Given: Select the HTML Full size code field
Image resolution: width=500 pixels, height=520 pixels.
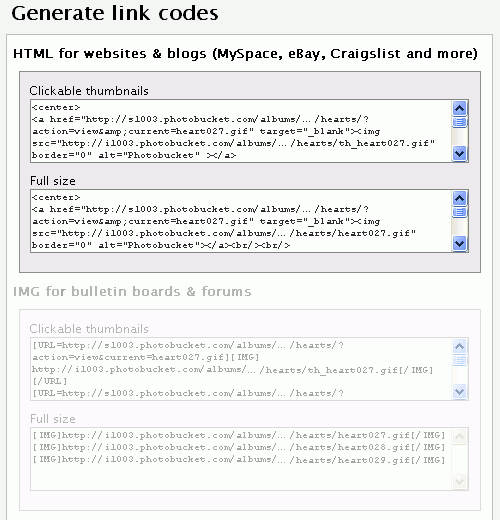Looking at the screenshot, I should coord(241,221).
